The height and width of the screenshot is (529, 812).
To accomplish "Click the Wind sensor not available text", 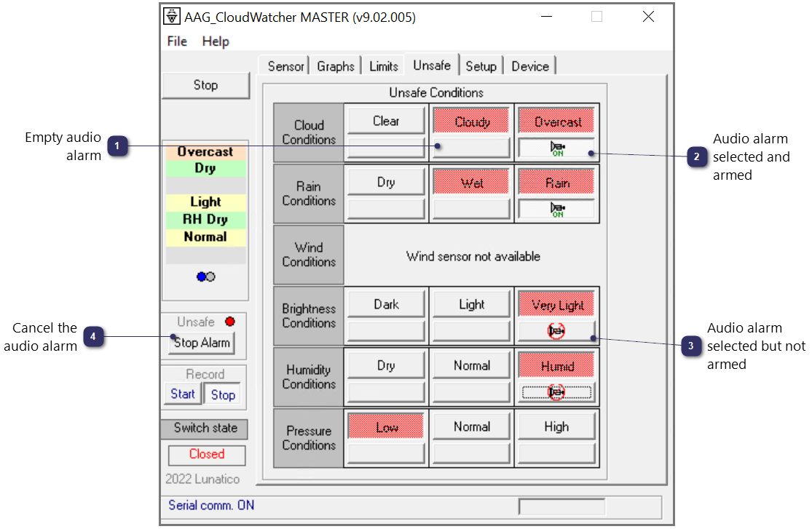I will [473, 256].
